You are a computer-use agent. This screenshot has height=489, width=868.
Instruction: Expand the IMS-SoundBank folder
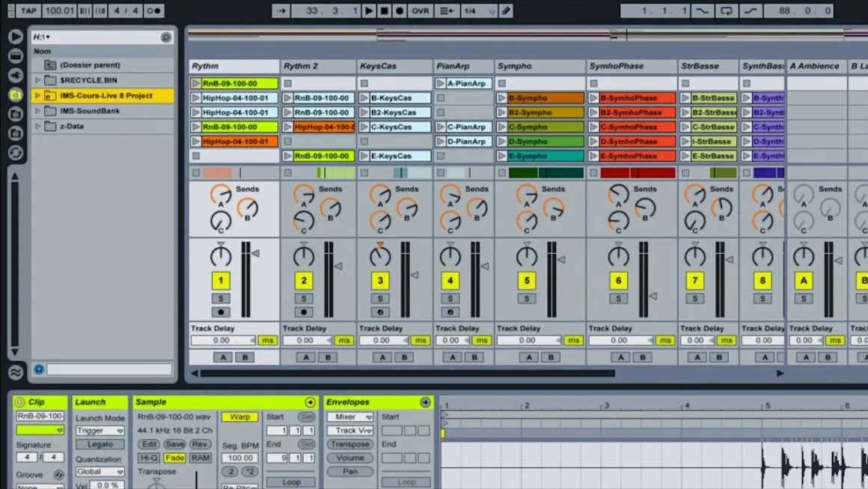point(37,111)
